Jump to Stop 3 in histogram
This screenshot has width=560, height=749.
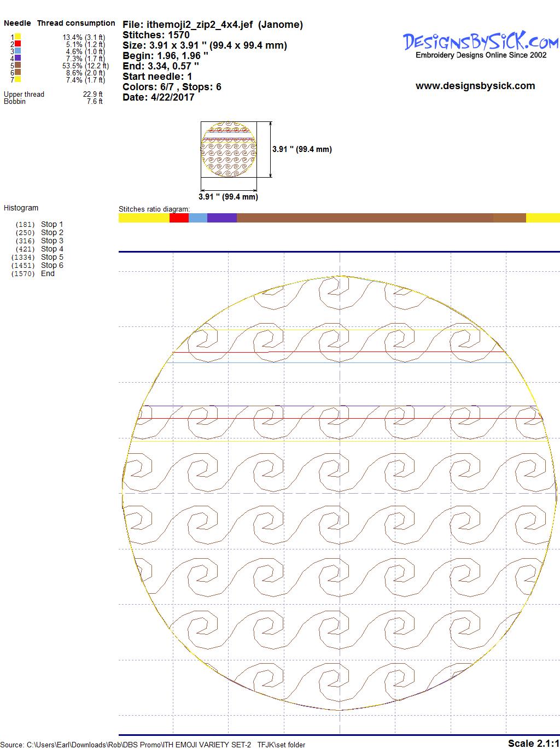click(52, 241)
